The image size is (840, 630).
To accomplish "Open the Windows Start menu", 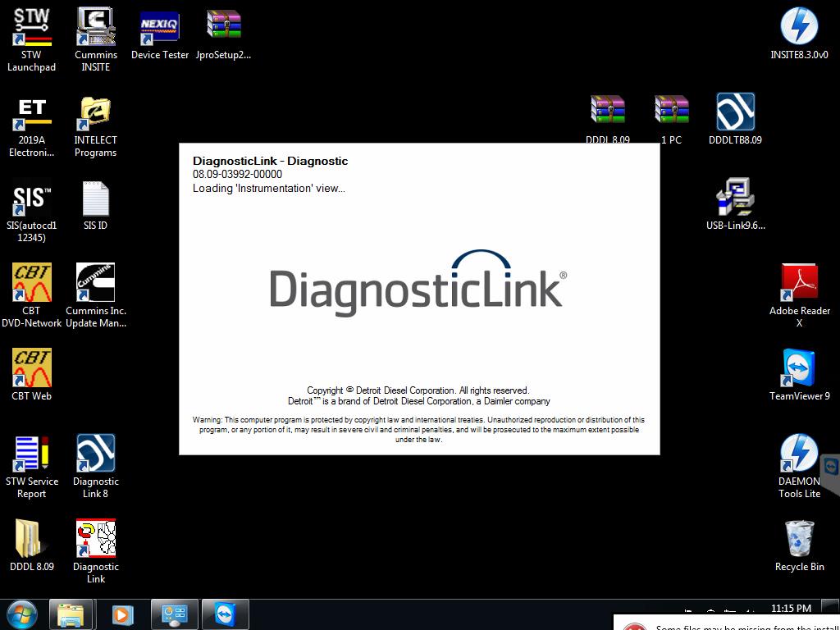I will [22, 614].
